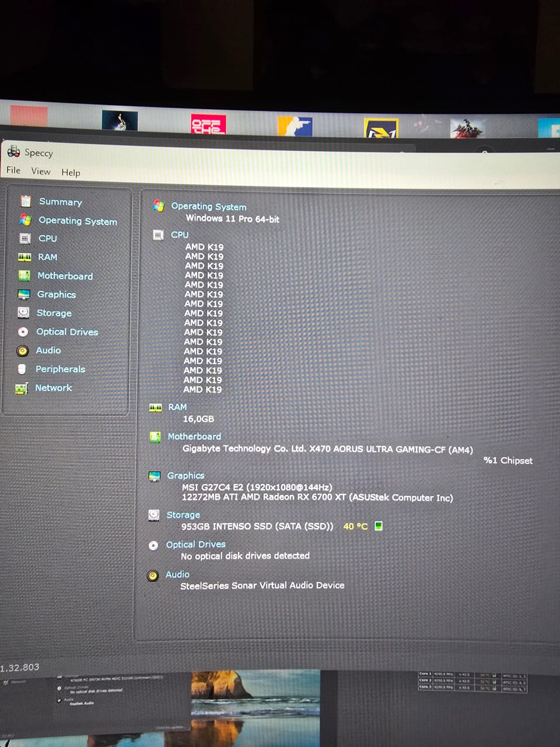Click the landscape wallpaper thumbnail at bottom
The width and height of the screenshot is (560, 747).
256,708
